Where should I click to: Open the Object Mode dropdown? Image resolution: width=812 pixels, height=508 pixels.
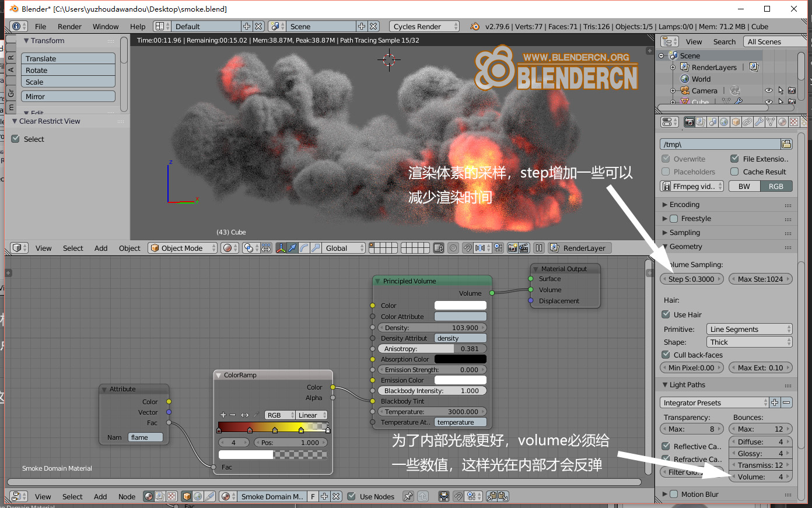(183, 248)
